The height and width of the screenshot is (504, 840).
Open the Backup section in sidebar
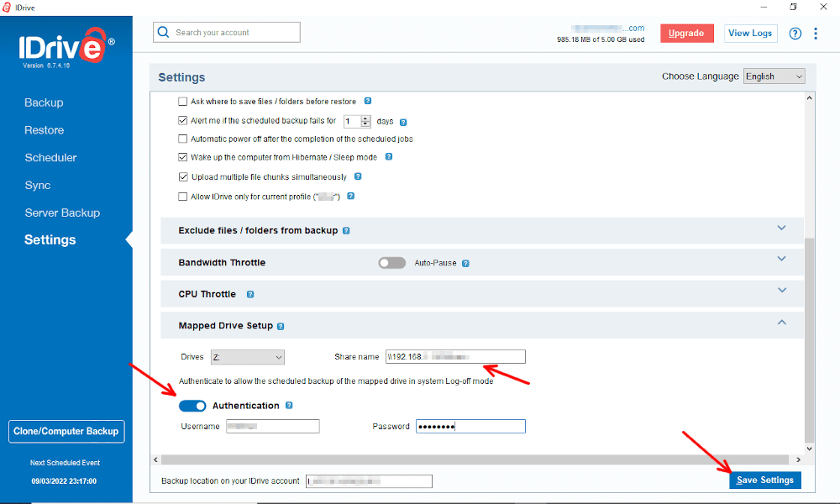click(44, 102)
